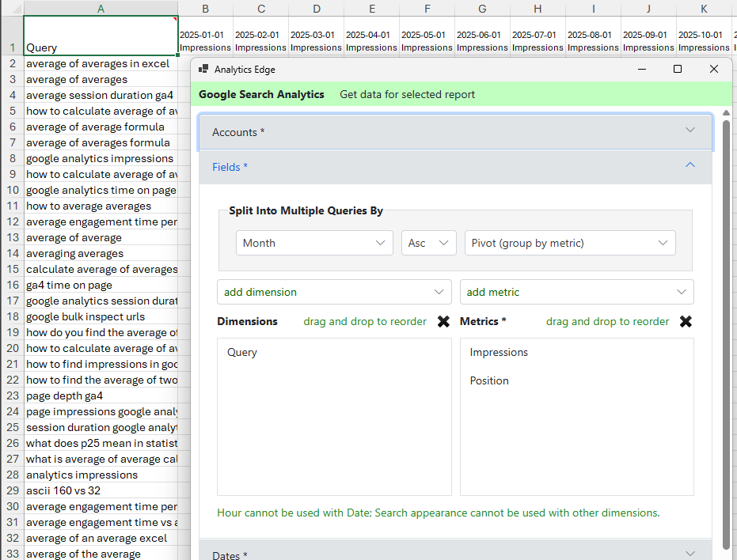Click the Analytics Edge title bar icon

pos(203,70)
